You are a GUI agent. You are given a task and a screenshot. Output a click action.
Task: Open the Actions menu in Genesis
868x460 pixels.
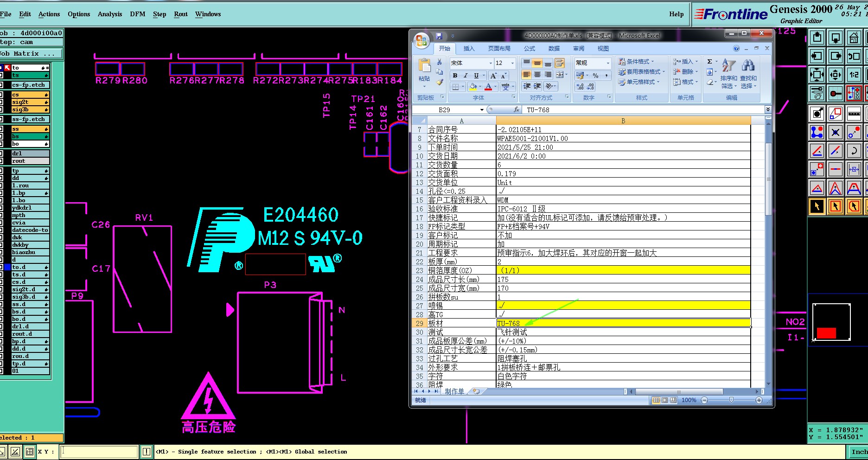click(x=49, y=14)
